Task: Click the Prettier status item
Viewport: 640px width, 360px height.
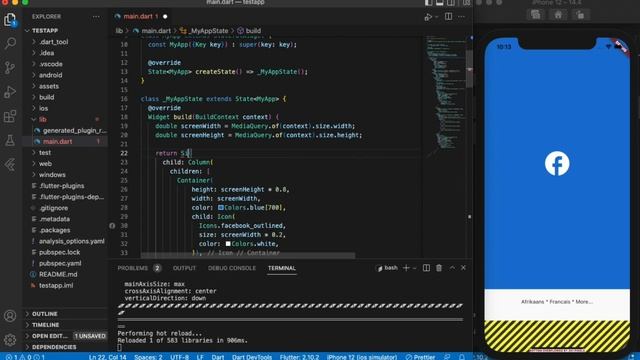Action: click(x=420, y=357)
